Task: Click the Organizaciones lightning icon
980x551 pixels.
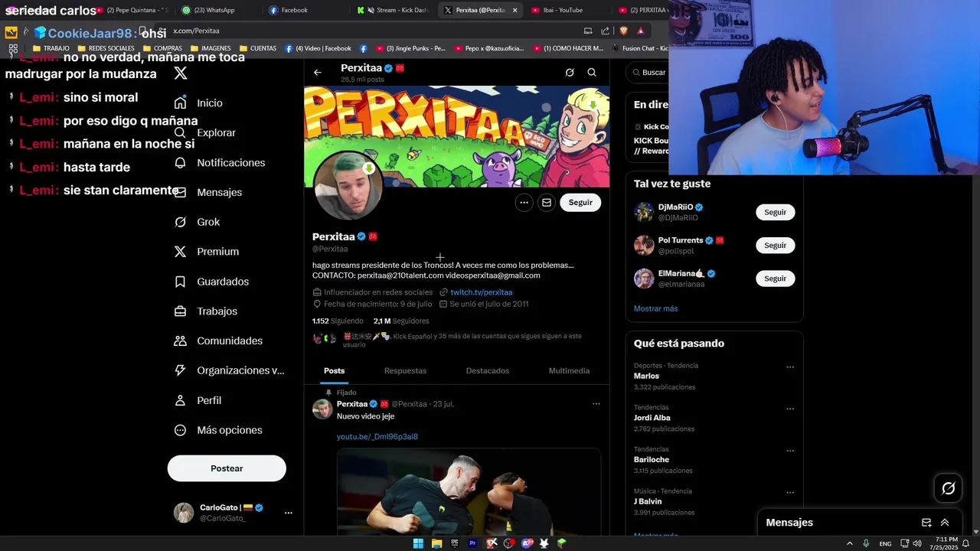Action: (180, 370)
